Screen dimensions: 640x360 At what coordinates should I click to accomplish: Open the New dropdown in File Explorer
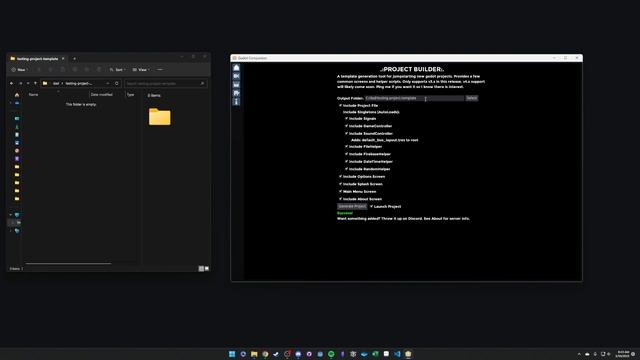[x=19, y=70]
